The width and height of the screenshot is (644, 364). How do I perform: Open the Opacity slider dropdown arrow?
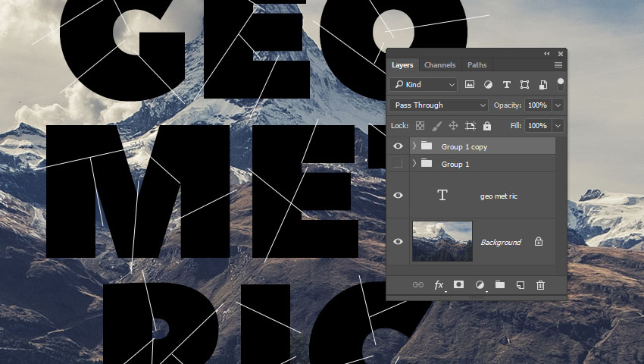tap(558, 105)
